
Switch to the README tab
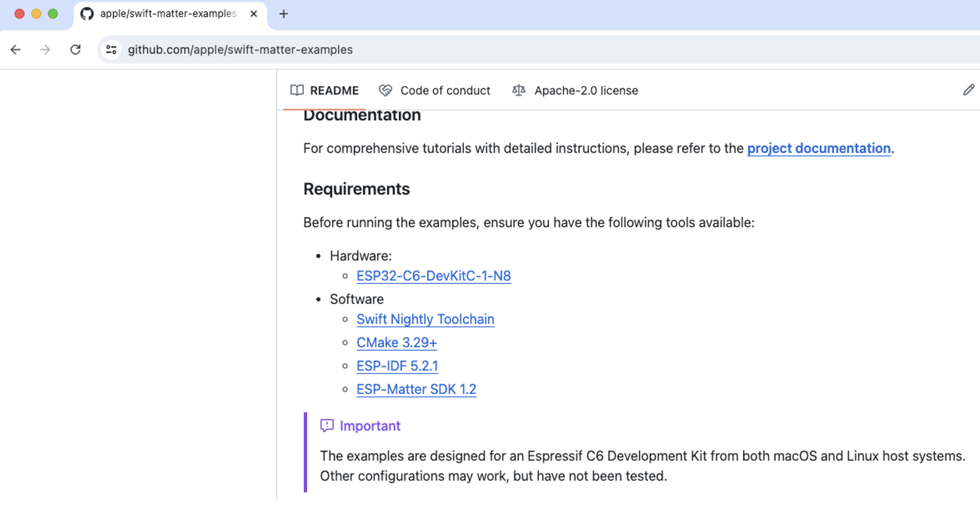pos(334,91)
